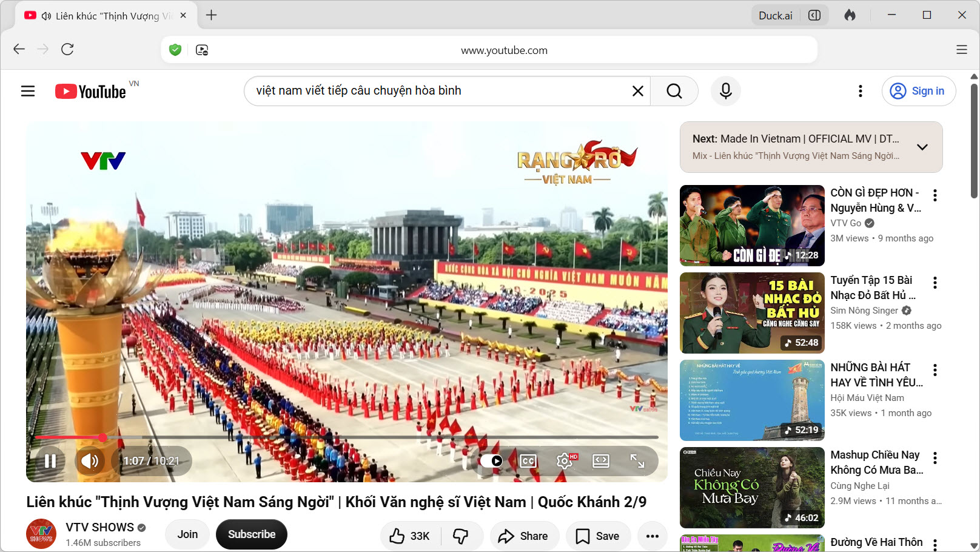This screenshot has width=980, height=552.
Task: Dislike the video
Action: 461,536
